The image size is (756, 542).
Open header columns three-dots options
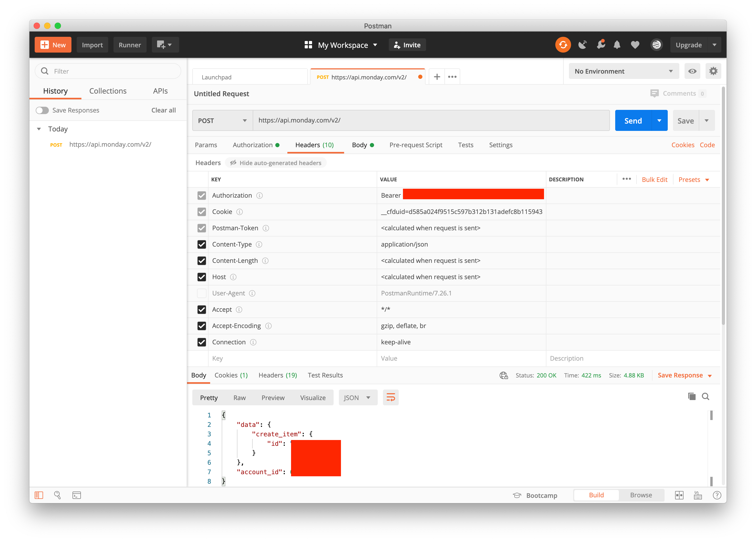(x=626, y=179)
